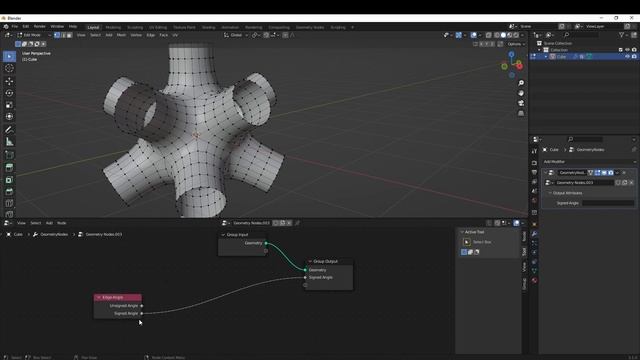640x360 pixels.
Task: Toggle Collection visibility eye in outliner
Action: point(627,50)
